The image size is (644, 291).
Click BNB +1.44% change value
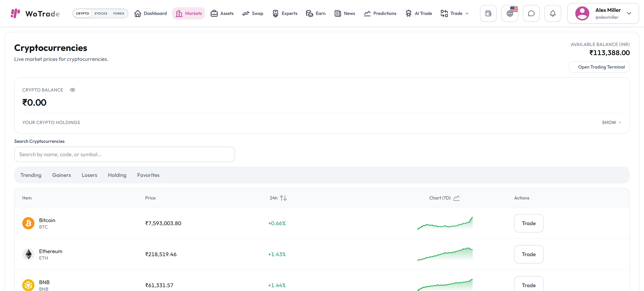click(277, 285)
